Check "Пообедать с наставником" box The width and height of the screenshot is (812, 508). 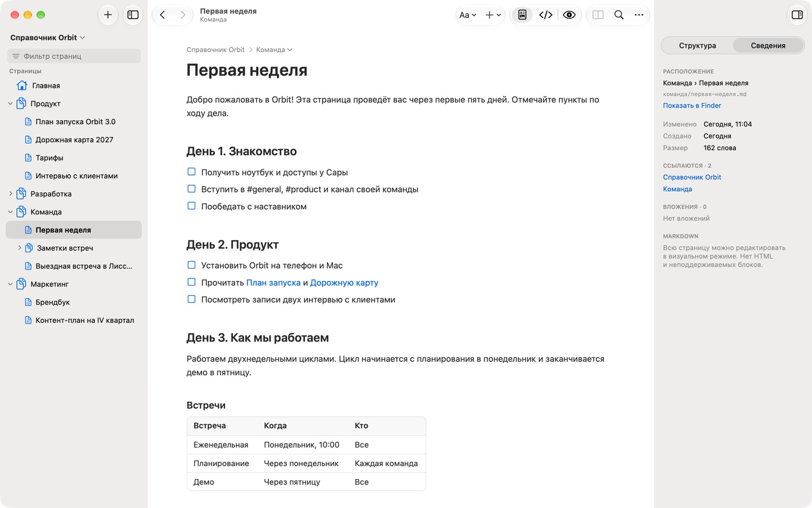click(192, 205)
